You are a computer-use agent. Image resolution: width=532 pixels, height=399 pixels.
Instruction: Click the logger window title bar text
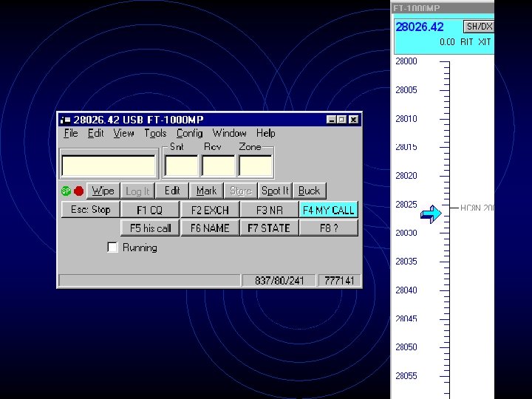(138, 120)
